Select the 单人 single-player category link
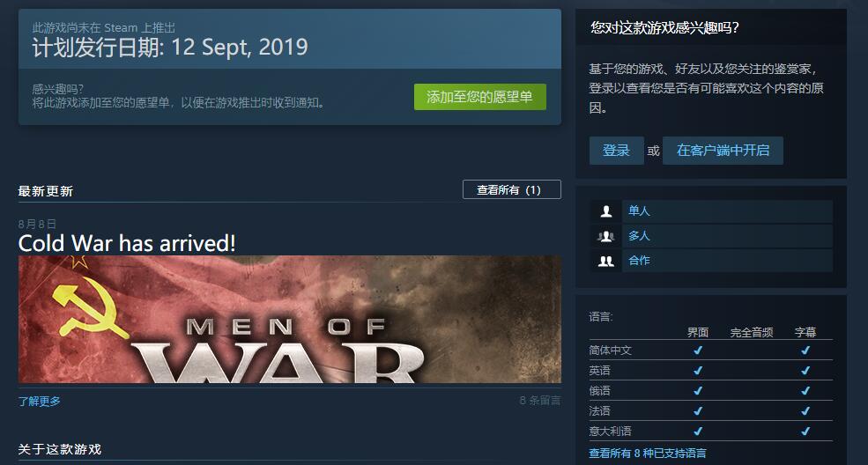868x465 pixels. click(639, 210)
